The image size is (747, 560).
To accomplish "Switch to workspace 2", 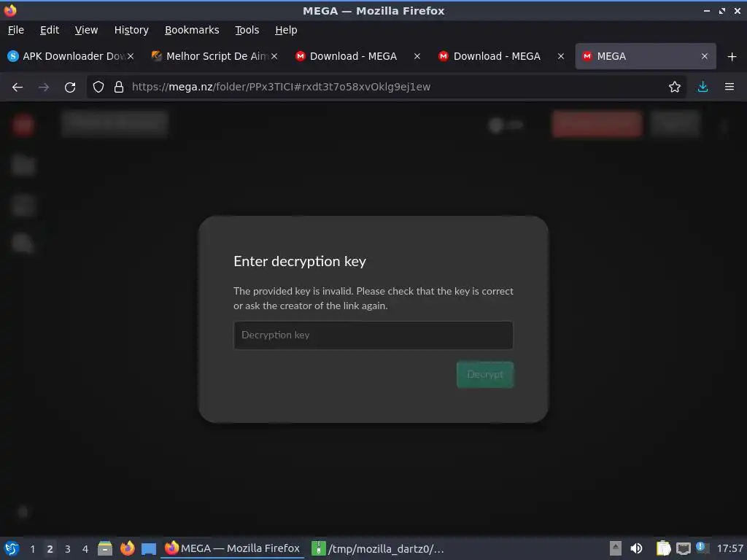I will [50, 549].
